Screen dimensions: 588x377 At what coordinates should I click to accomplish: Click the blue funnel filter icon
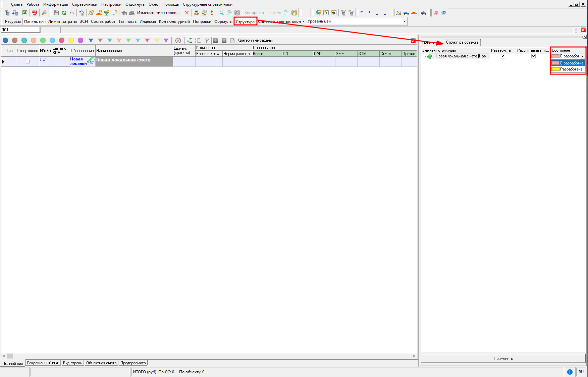[x=91, y=40]
